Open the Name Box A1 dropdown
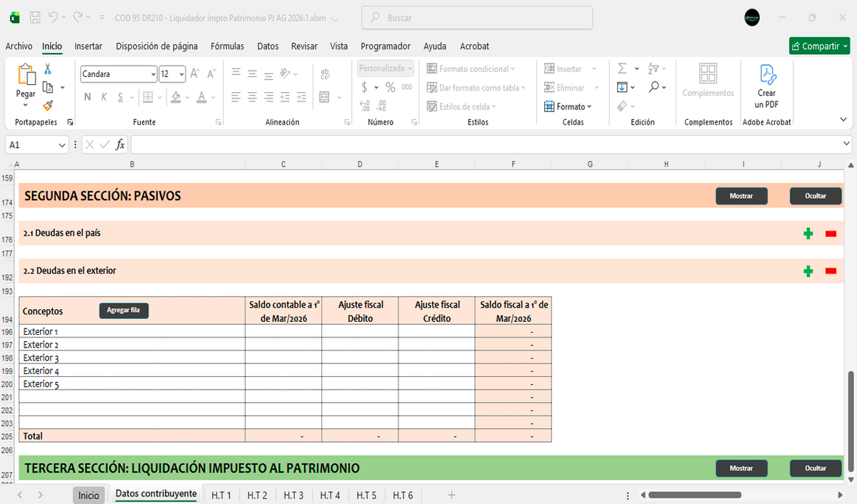This screenshot has height=504, width=857. [63, 145]
